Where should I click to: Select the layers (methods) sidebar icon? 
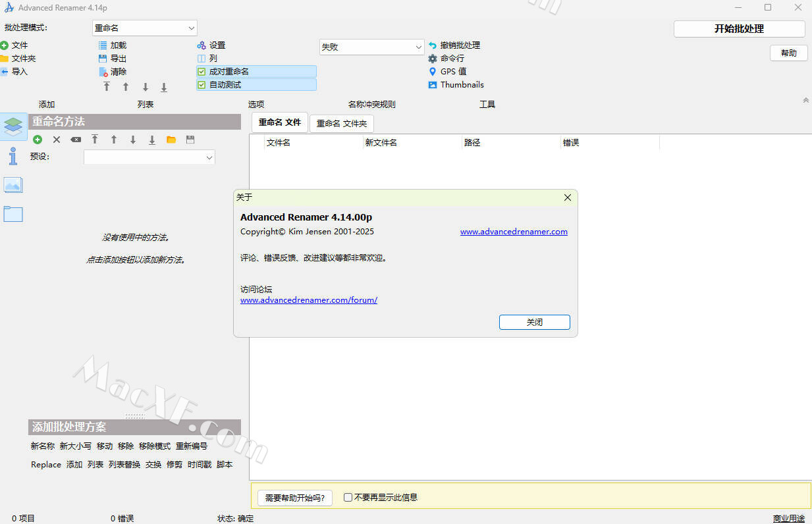click(13, 126)
